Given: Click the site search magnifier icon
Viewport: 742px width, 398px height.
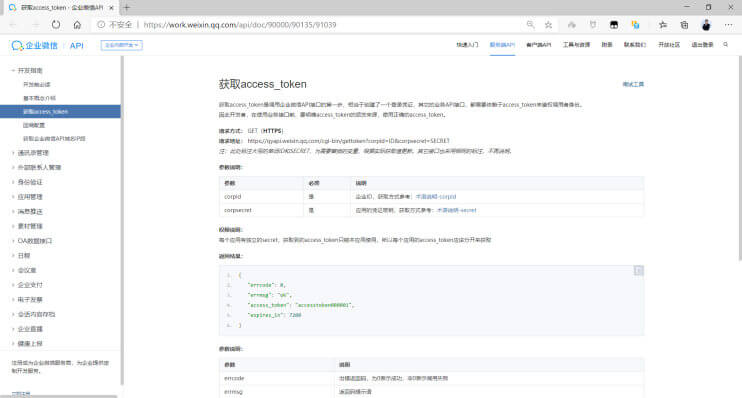Looking at the screenshot, I should click(725, 44).
